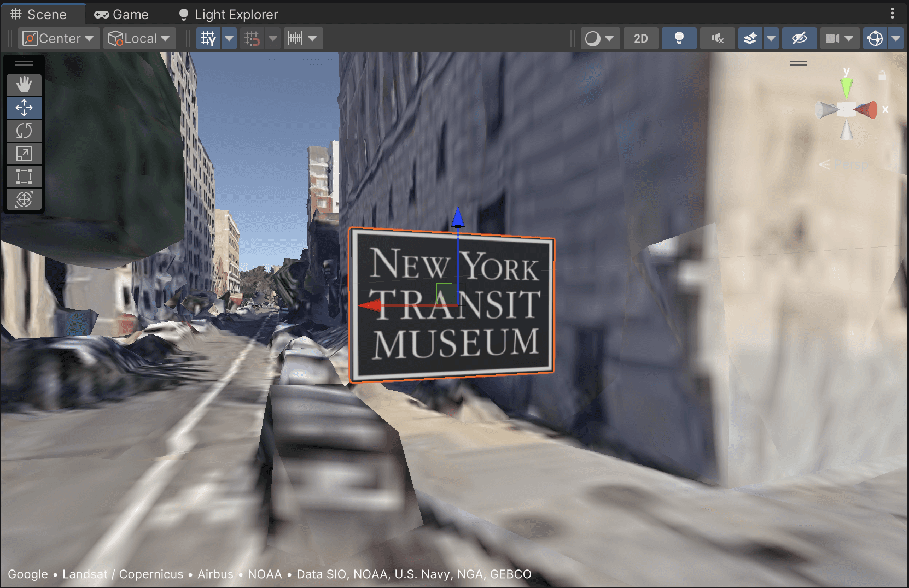Click the blue move handle arrow
The height and width of the screenshot is (588, 909).
click(458, 217)
